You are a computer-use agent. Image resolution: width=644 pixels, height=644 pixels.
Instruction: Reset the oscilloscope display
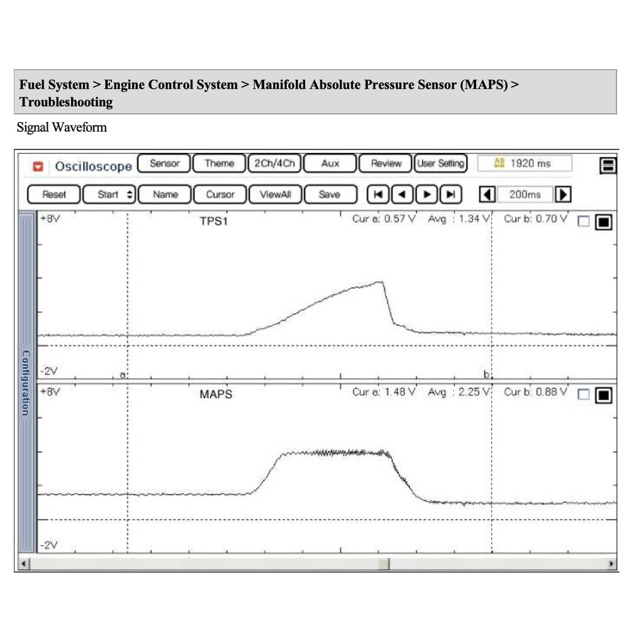pyautogui.click(x=53, y=194)
